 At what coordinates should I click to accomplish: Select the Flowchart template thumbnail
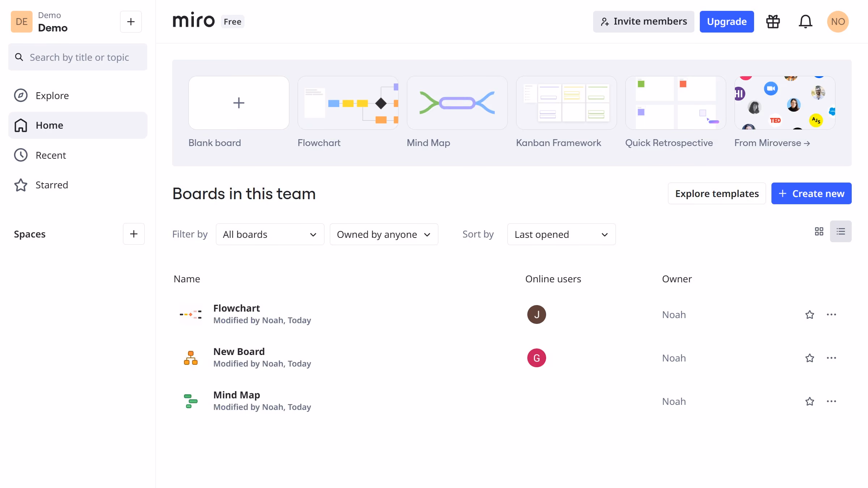[x=348, y=103]
